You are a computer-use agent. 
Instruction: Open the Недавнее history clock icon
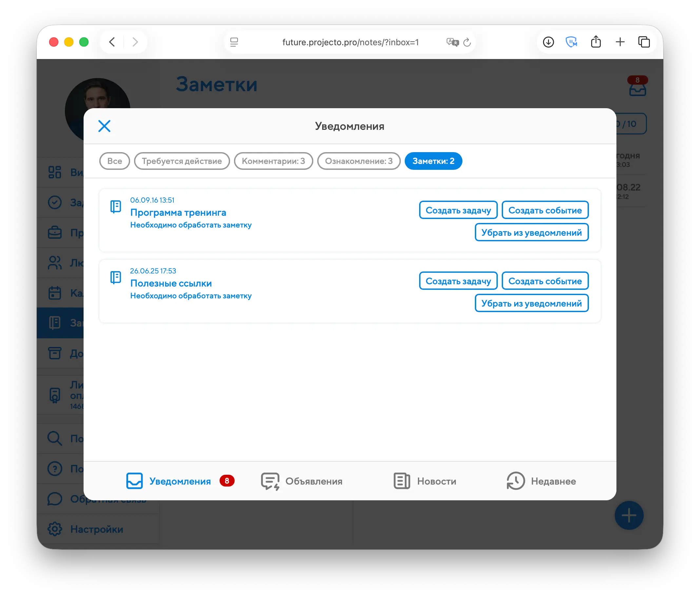[x=515, y=481]
